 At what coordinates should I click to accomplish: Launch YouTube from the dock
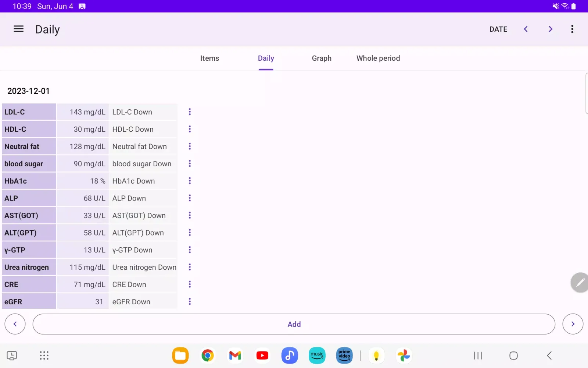pos(262,355)
